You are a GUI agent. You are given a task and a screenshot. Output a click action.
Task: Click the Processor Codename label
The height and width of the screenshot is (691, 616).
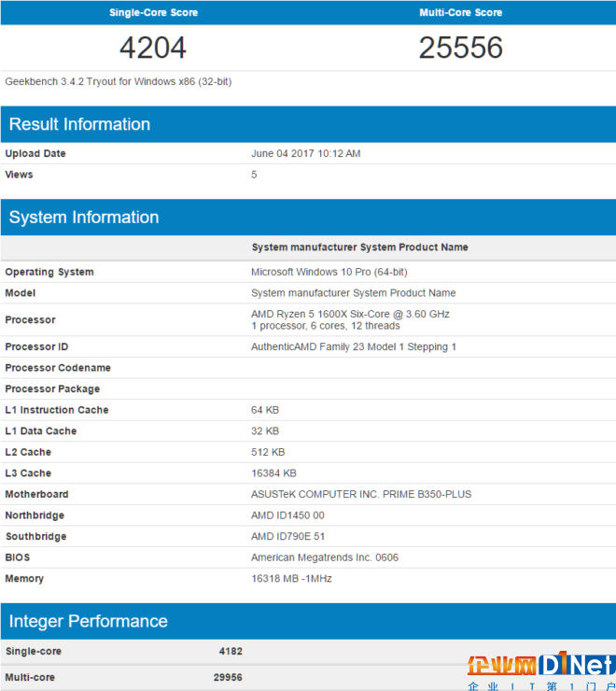(58, 368)
